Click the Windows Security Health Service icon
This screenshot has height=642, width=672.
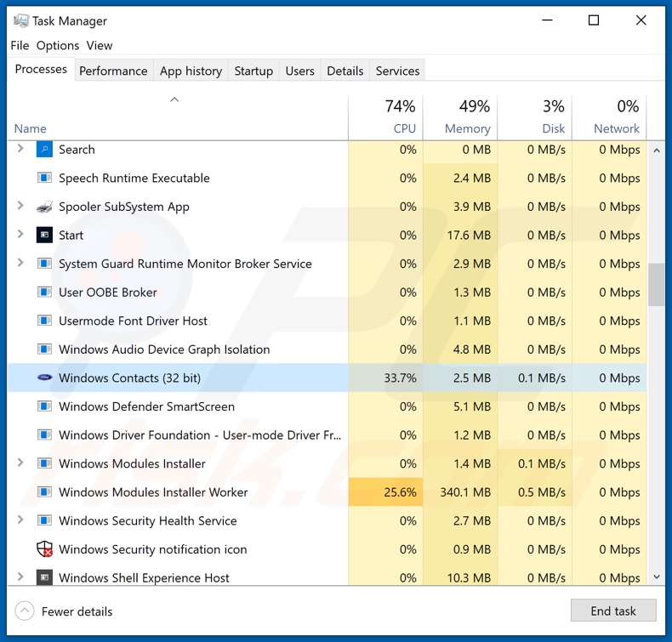[44, 520]
